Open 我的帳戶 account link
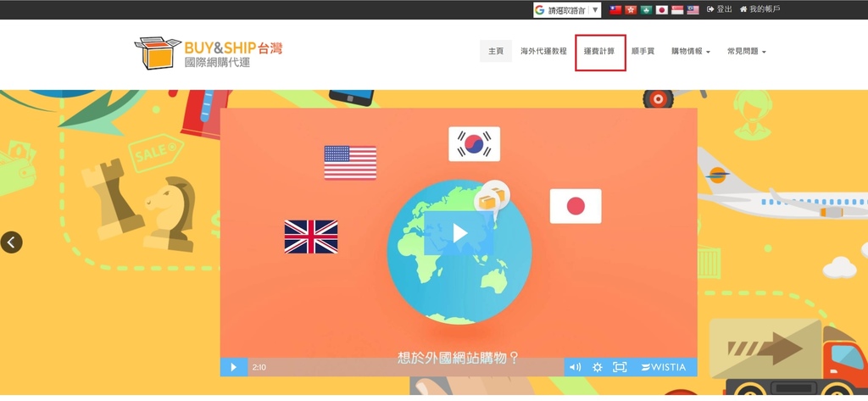The image size is (868, 401). coord(759,9)
